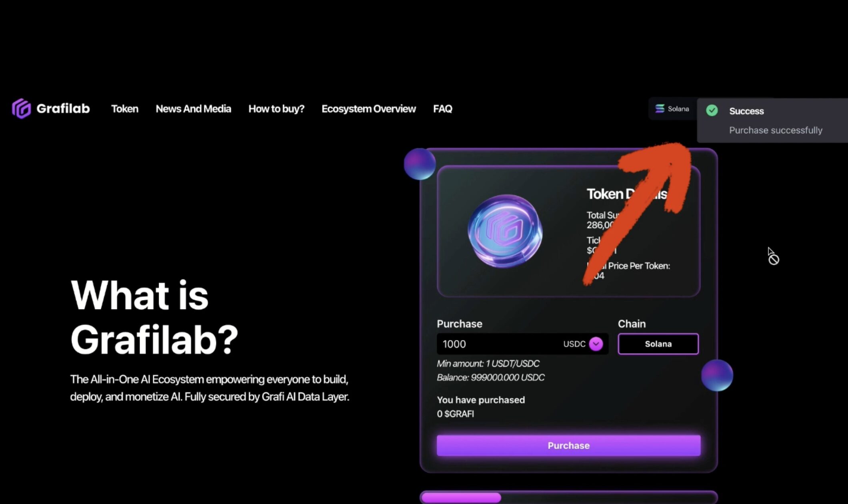
Task: Click the USDC dropdown currency icon
Action: pos(596,342)
